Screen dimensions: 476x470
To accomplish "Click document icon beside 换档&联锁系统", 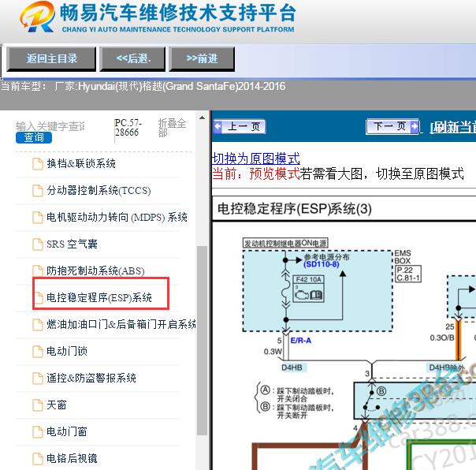I will click(38, 164).
